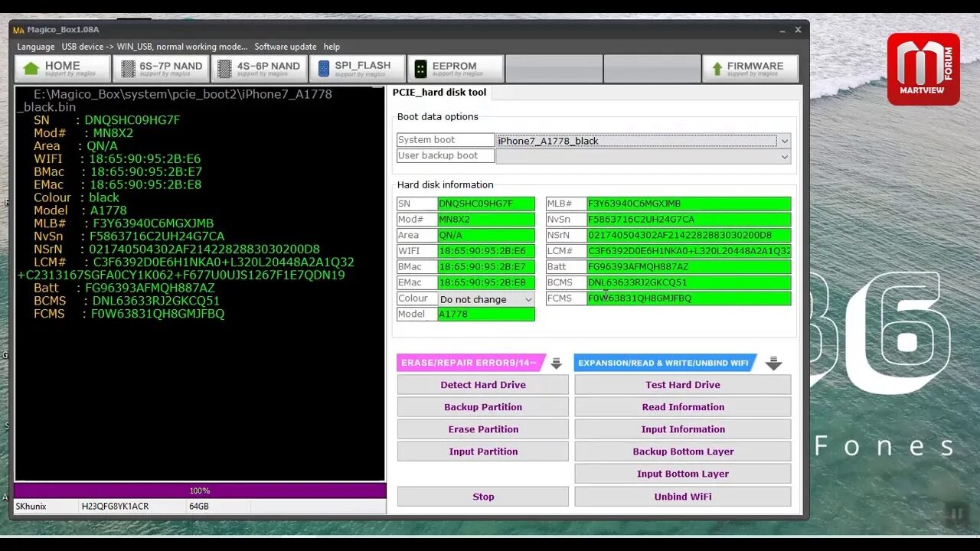The image size is (980, 551).
Task: Click the LCM# field value
Action: (689, 251)
